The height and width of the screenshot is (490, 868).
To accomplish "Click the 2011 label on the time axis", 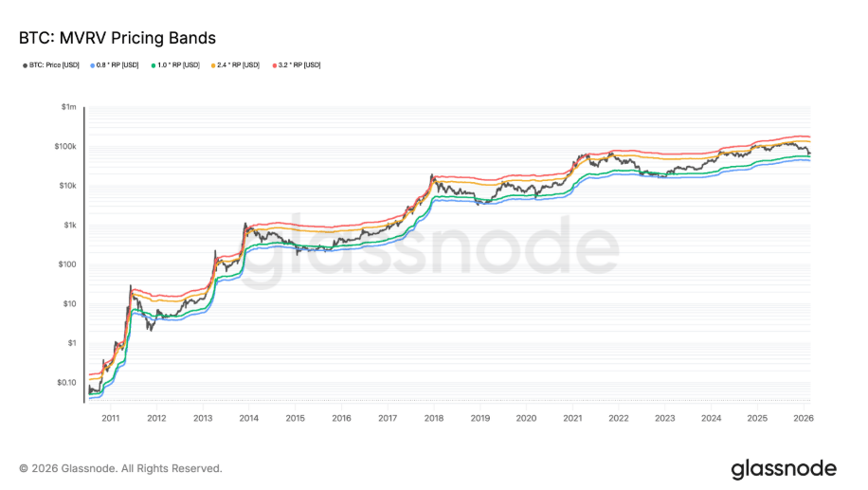I will click(x=110, y=416).
